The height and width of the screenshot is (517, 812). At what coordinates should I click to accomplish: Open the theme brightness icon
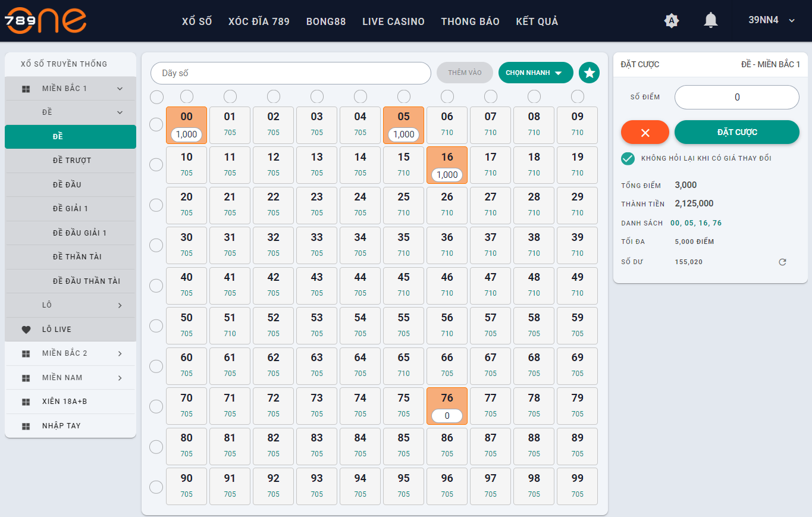(672, 21)
